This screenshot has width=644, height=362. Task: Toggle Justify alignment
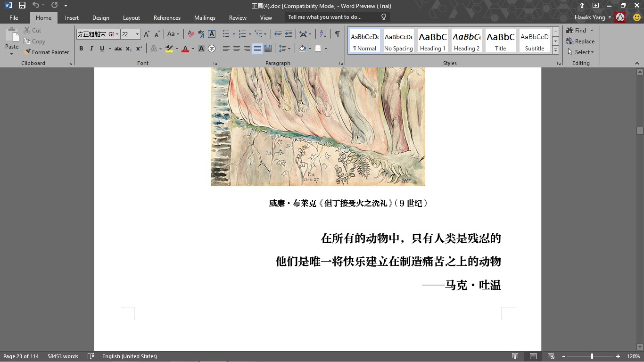(257, 49)
